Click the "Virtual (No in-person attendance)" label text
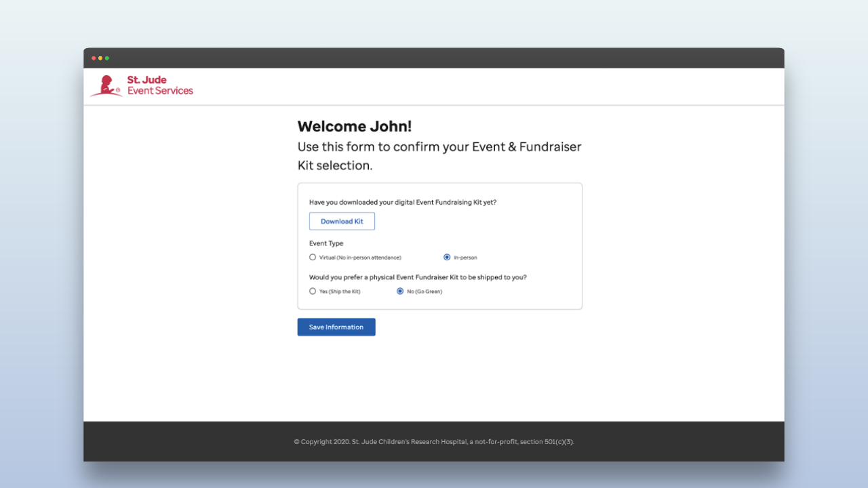868x488 pixels. pyautogui.click(x=360, y=258)
